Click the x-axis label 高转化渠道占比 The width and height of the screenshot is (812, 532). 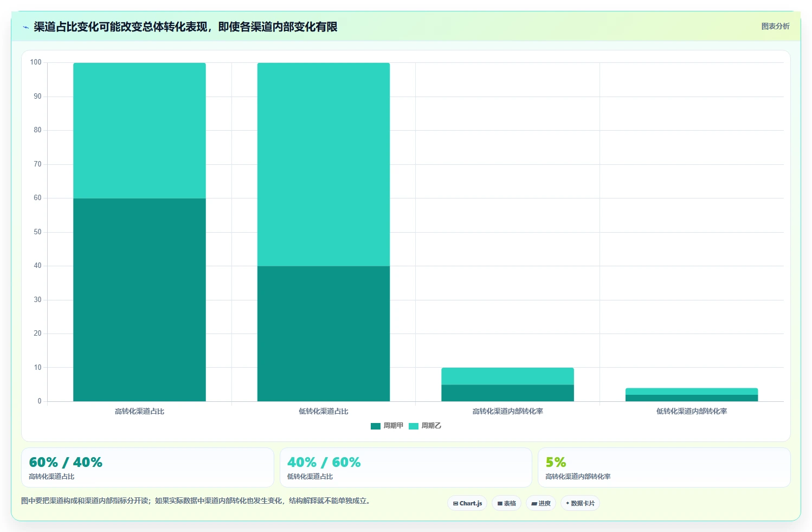(x=139, y=412)
